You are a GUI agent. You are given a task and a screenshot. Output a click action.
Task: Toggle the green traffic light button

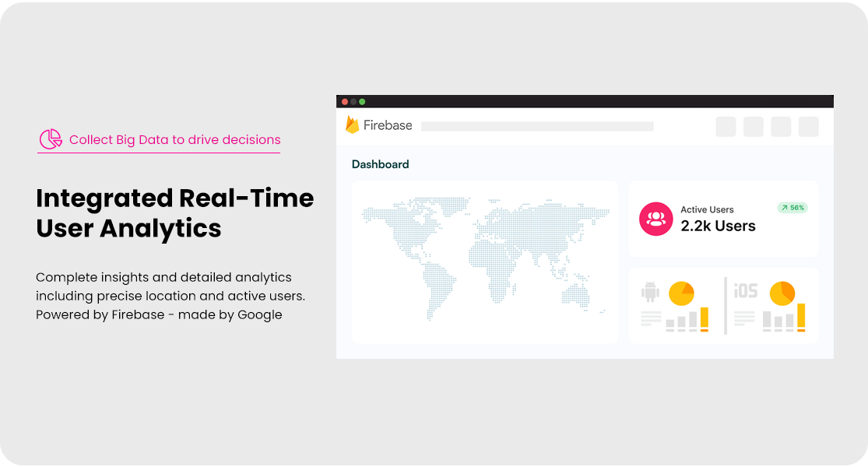[364, 101]
